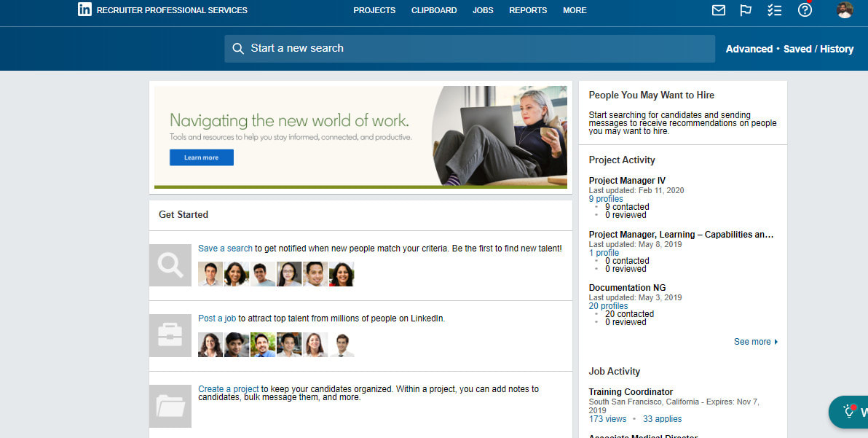The image size is (868, 438).
Task: Click the search magnifier icon in search bar
Action: pos(238,49)
